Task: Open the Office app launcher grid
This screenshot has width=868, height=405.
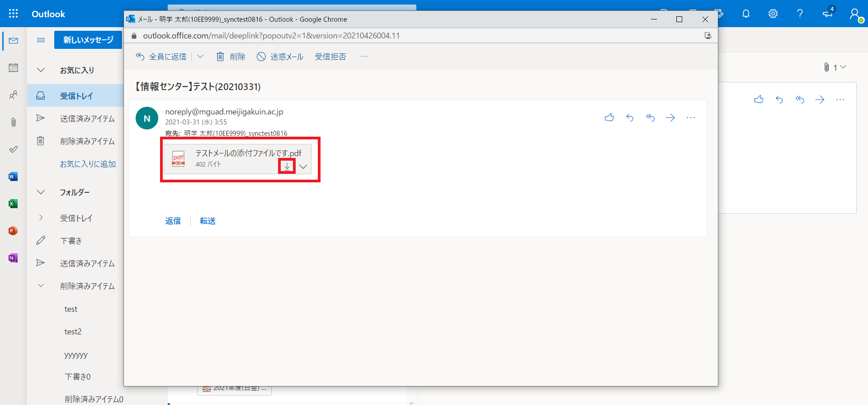Action: [x=13, y=14]
